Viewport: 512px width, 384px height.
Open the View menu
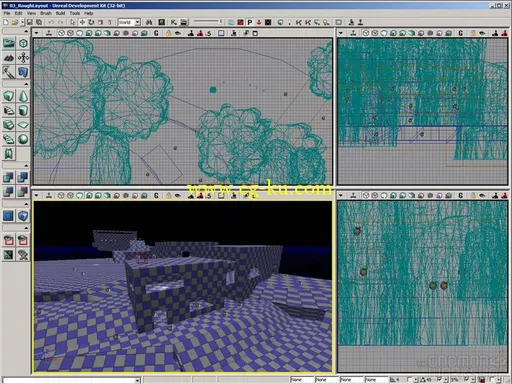coord(31,13)
